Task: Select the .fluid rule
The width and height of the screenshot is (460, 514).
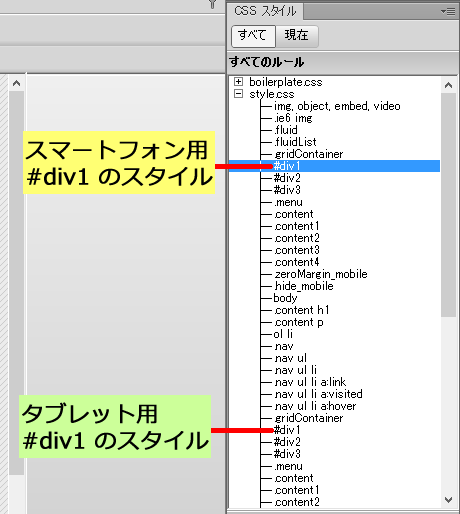Action: [286, 130]
